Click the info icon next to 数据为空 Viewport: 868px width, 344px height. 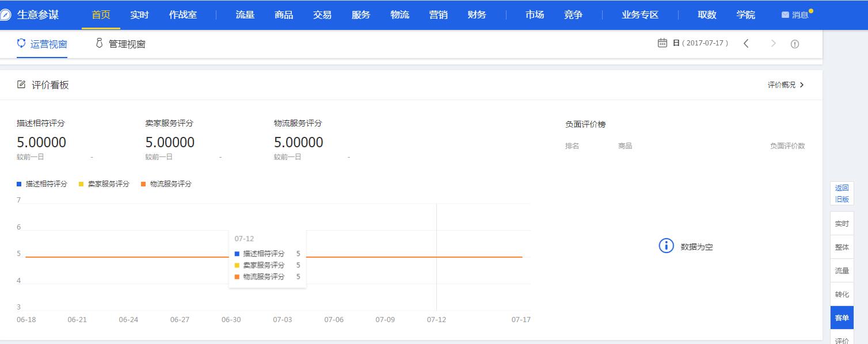pos(666,246)
